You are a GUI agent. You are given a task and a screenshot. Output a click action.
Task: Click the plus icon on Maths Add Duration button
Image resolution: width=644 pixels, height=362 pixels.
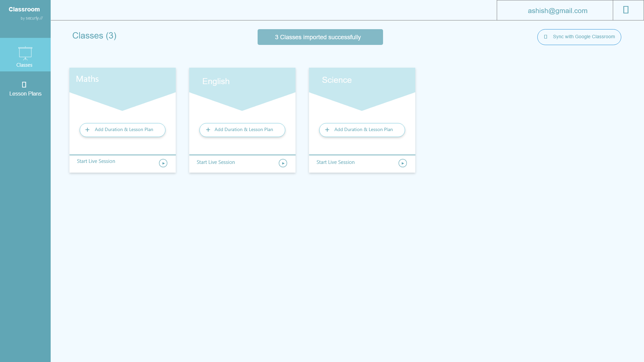click(x=88, y=129)
